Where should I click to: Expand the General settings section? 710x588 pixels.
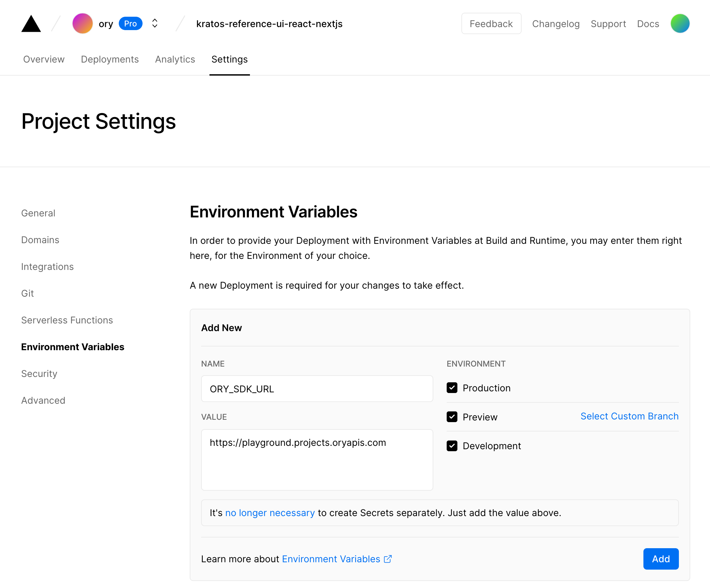point(38,213)
